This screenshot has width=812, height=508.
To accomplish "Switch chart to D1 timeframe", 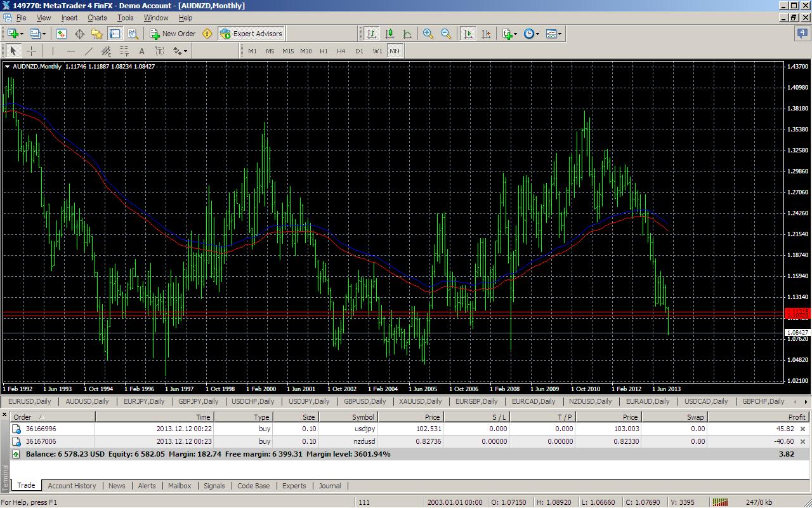I will pos(359,51).
